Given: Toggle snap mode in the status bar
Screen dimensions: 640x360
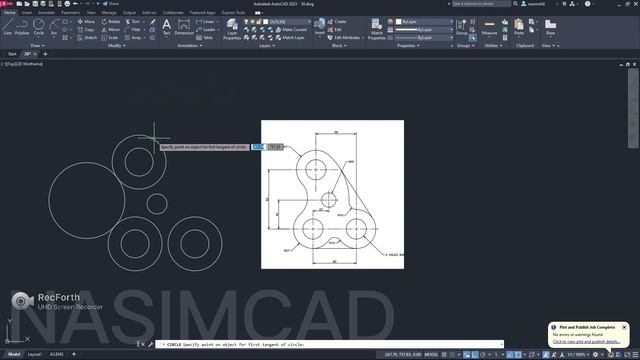Looking at the screenshot, I should pos(452,354).
